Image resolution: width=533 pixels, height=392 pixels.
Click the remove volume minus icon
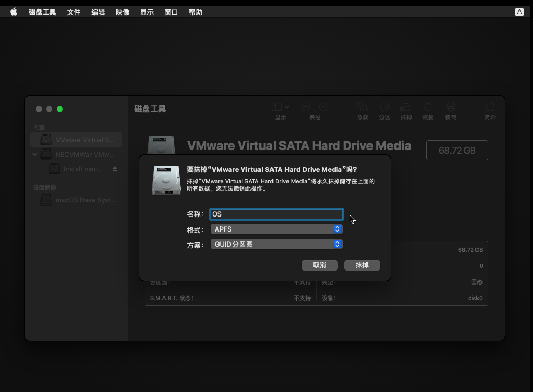tap(323, 107)
